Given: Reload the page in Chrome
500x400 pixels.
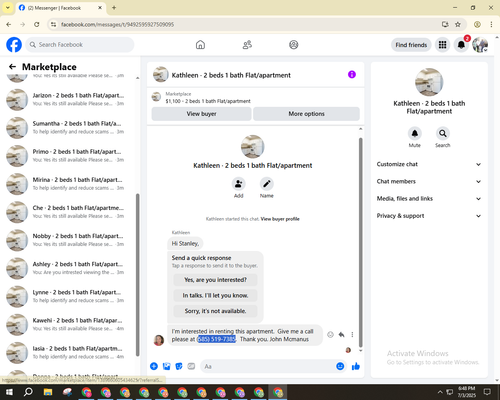Looking at the screenshot, I should (37, 24).
